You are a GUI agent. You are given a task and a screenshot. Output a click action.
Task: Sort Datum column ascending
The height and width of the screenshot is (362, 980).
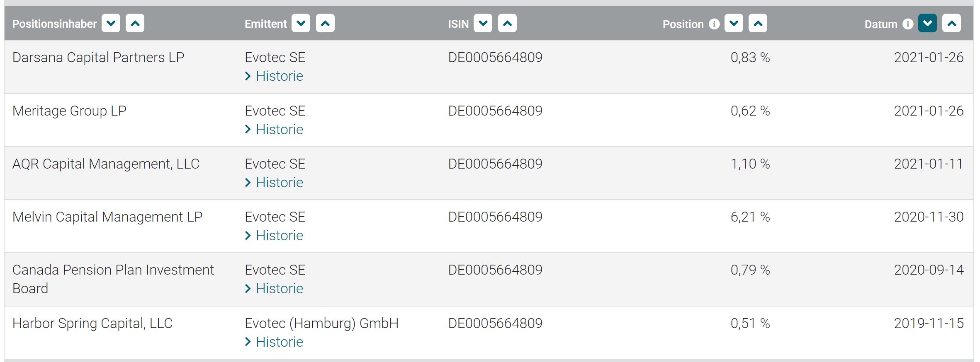(x=951, y=23)
